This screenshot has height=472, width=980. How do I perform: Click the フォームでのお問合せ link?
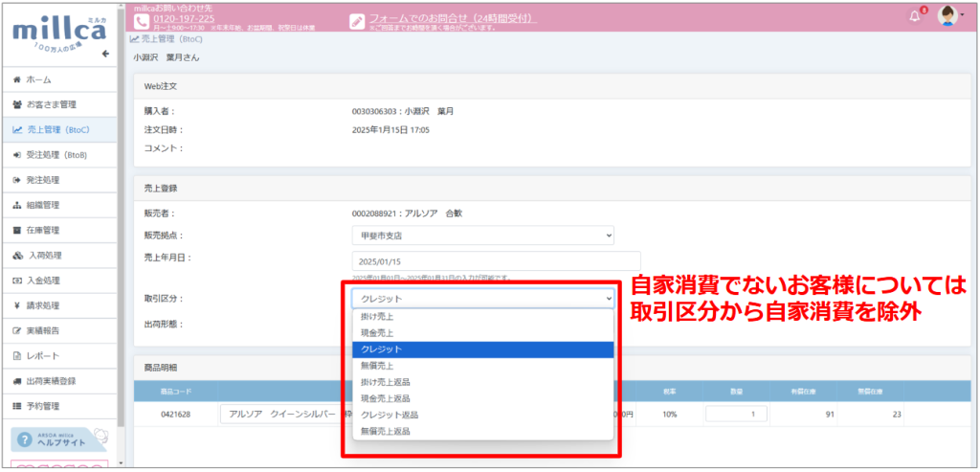430,17
